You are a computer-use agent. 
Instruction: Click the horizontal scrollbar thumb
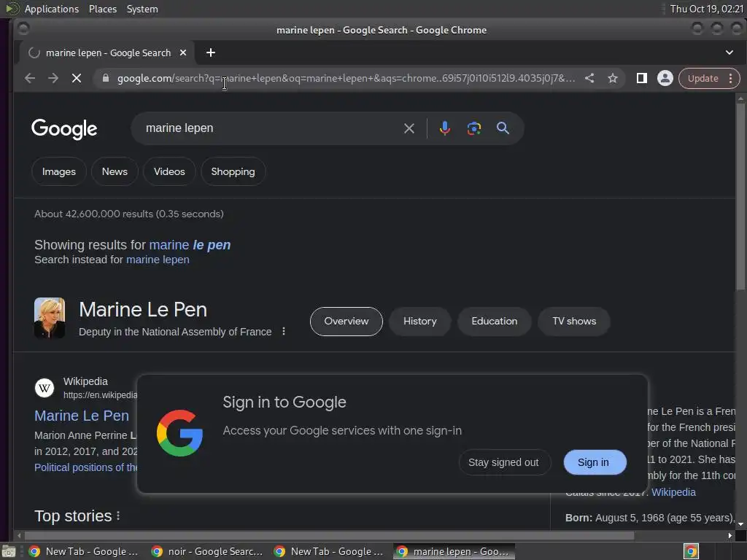click(329, 536)
